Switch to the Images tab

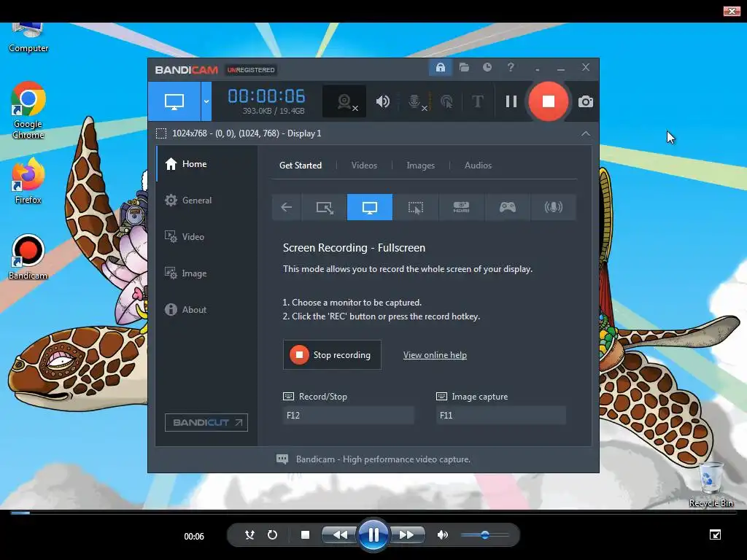point(420,166)
